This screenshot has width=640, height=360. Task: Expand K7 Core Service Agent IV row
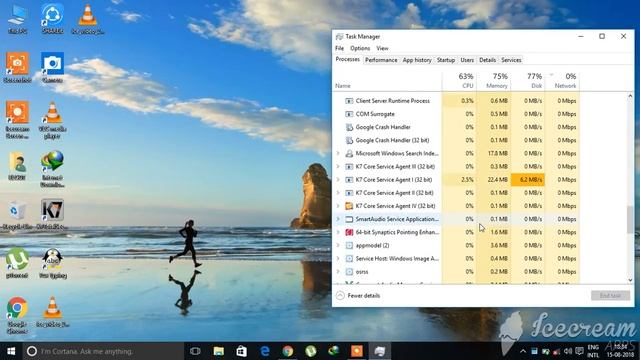pyautogui.click(x=338, y=206)
